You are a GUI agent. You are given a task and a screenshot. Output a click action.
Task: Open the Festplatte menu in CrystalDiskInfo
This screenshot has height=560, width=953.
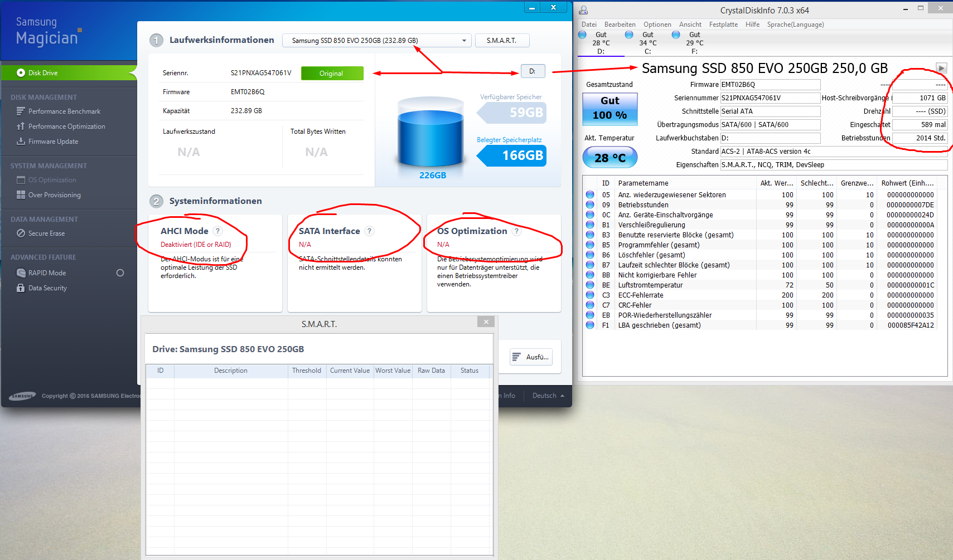(x=723, y=25)
